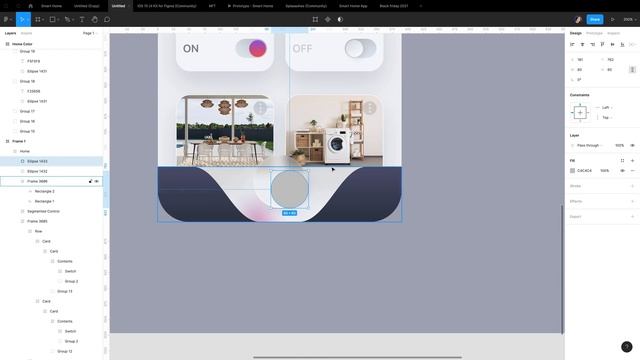The width and height of the screenshot is (640, 360).
Task: Select the Move tool
Action: pos(22,19)
